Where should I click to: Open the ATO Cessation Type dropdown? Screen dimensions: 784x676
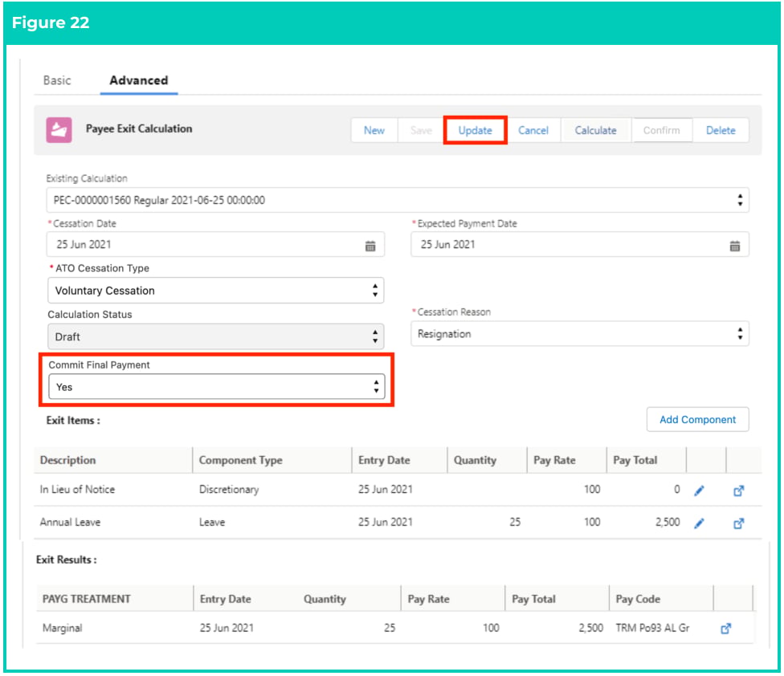coord(215,291)
